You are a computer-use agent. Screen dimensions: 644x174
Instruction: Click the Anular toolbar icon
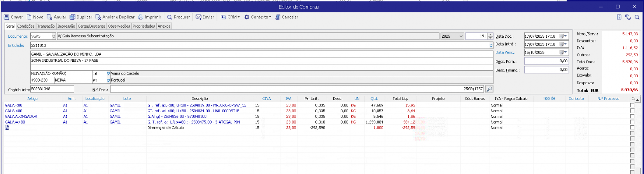(x=49, y=17)
